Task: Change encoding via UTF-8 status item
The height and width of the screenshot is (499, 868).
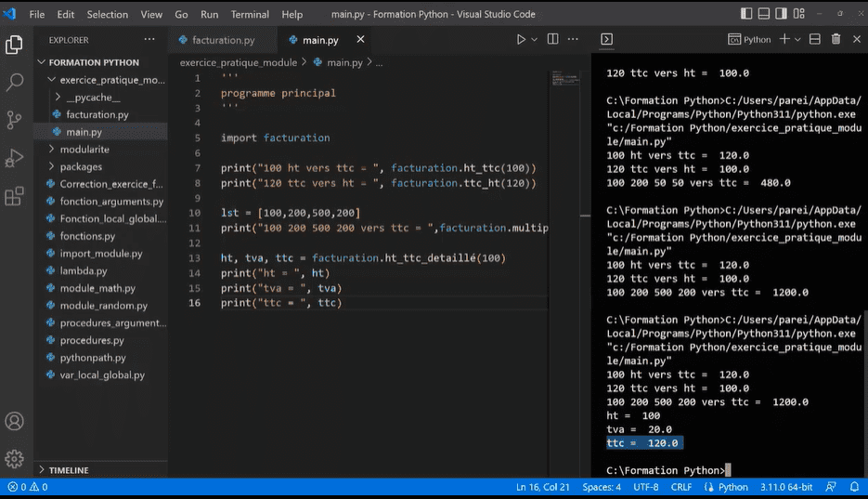Action: click(646, 487)
